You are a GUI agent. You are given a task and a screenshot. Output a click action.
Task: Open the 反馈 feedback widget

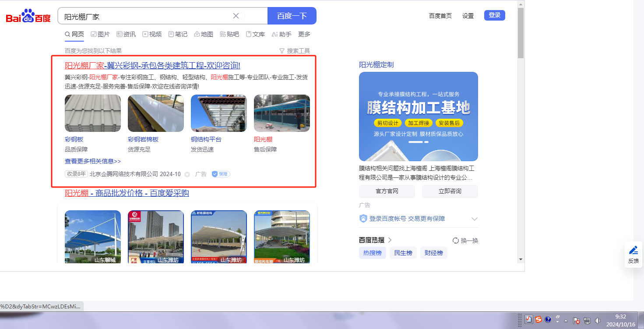pyautogui.click(x=633, y=254)
